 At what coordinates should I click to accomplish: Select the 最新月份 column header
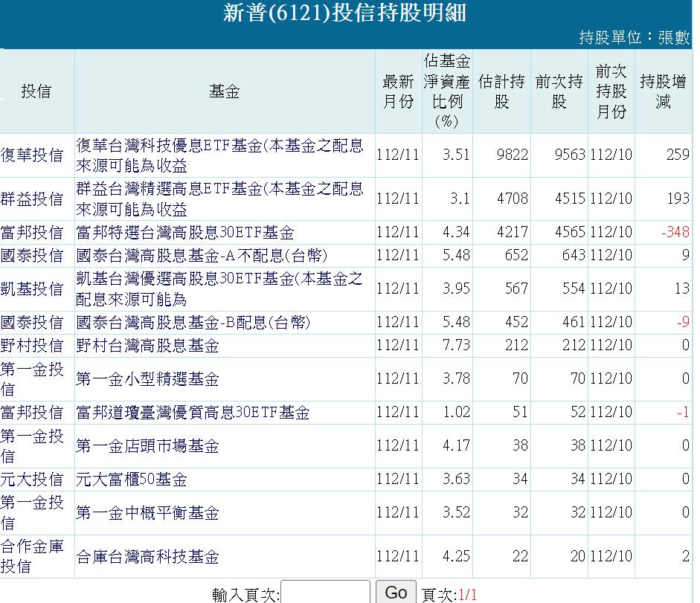coord(398,91)
